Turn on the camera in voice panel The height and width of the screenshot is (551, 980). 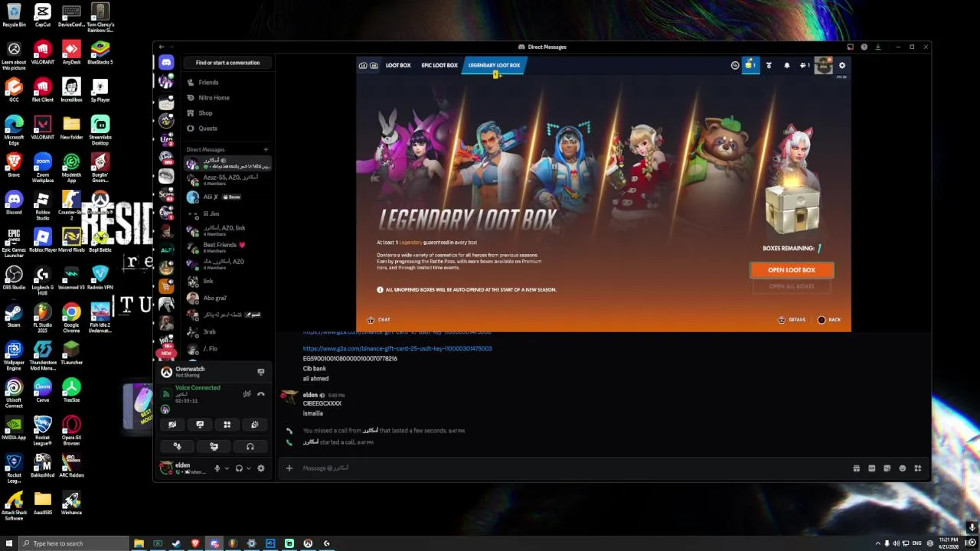172,425
